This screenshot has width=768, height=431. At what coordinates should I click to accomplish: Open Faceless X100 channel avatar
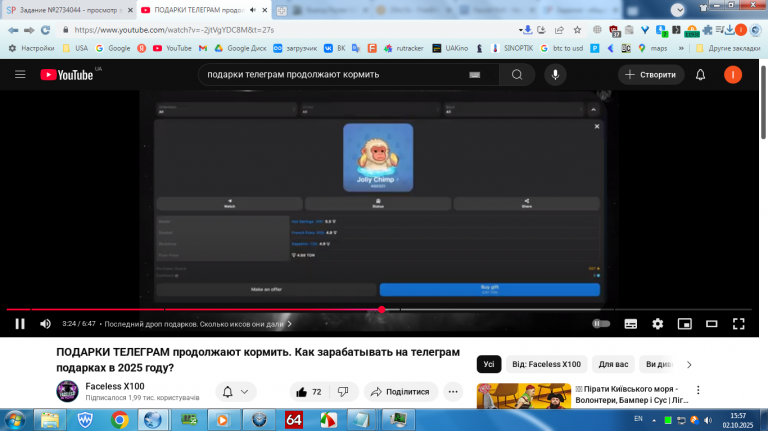click(x=68, y=391)
